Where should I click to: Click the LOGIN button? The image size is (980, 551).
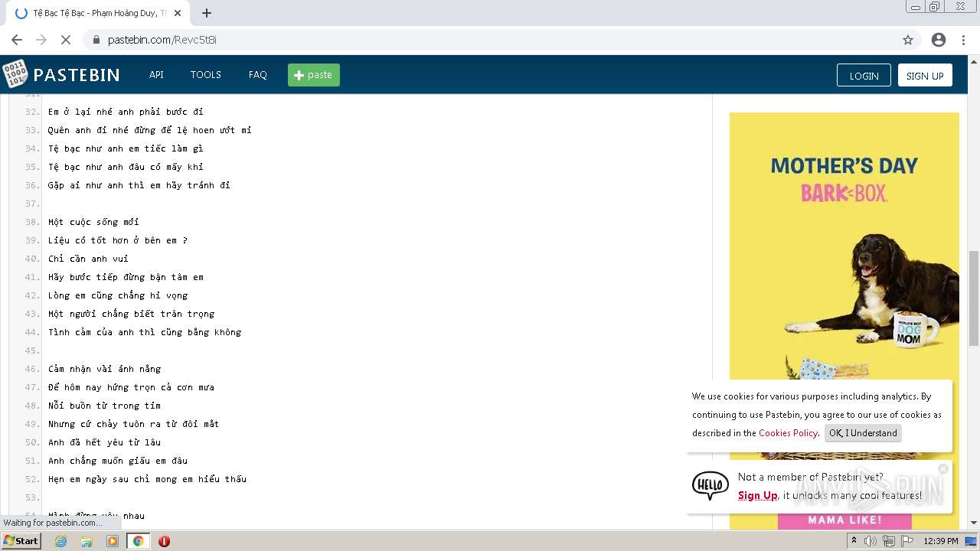coord(864,75)
